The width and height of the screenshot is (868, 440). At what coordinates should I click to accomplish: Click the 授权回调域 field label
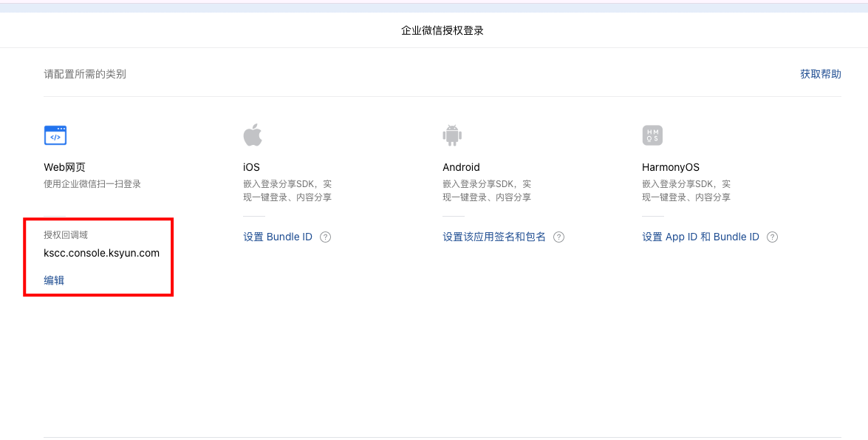point(66,235)
